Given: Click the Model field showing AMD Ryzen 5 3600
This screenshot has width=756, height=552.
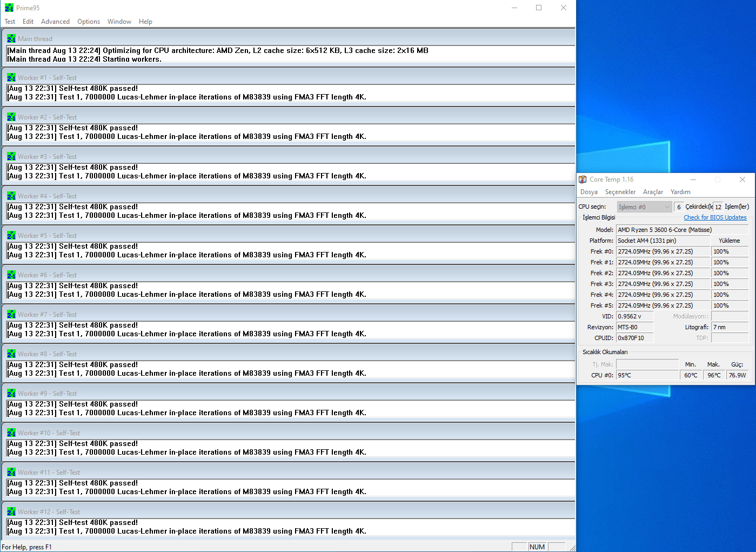Looking at the screenshot, I should click(x=682, y=230).
